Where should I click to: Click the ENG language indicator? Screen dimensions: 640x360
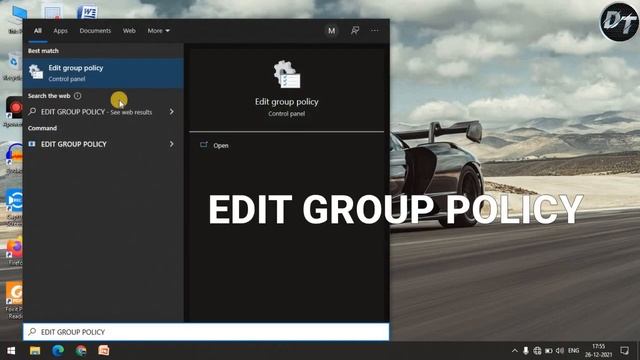click(573, 351)
